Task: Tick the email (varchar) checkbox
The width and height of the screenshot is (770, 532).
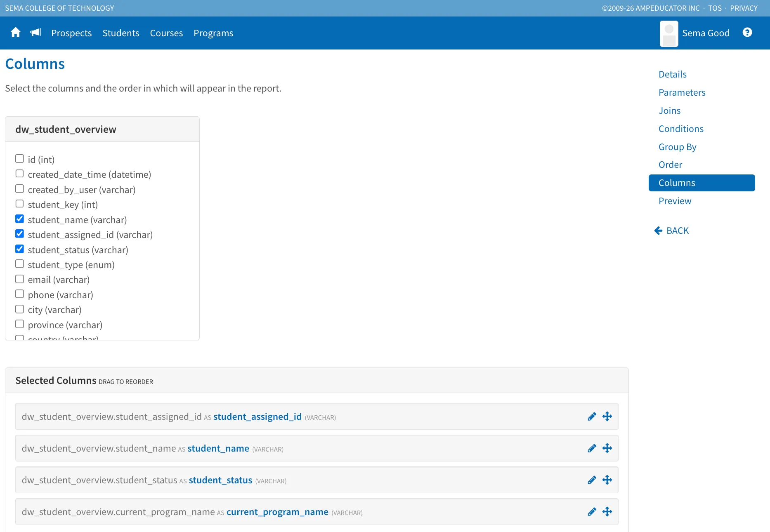Action: coord(19,279)
